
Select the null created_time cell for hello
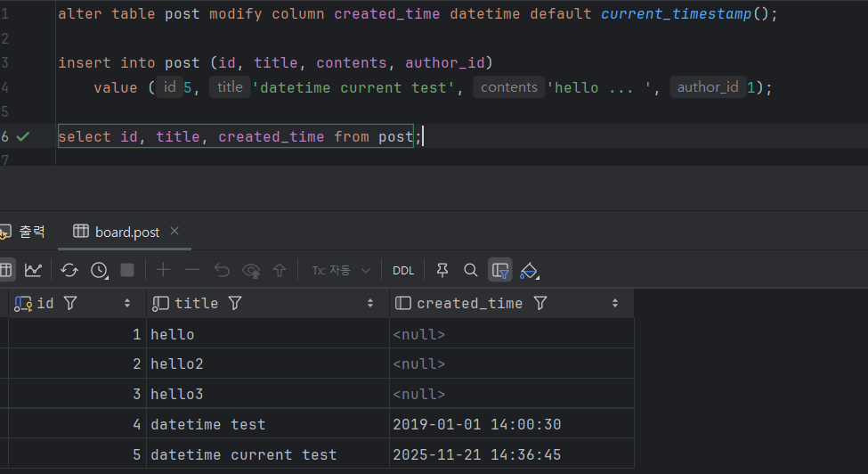point(512,334)
